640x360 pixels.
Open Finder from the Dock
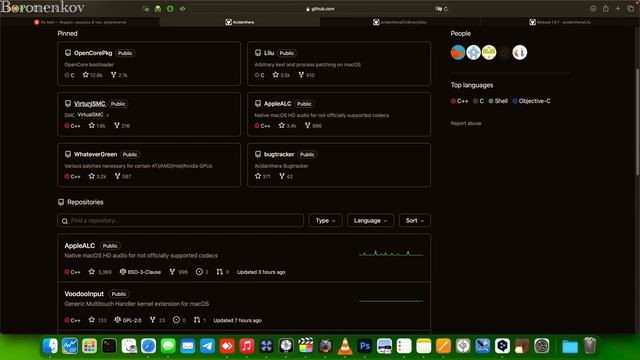(50, 346)
